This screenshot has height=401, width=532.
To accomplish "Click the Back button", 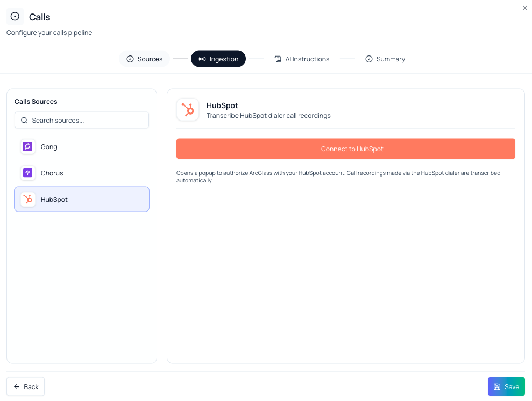I will tap(25, 387).
